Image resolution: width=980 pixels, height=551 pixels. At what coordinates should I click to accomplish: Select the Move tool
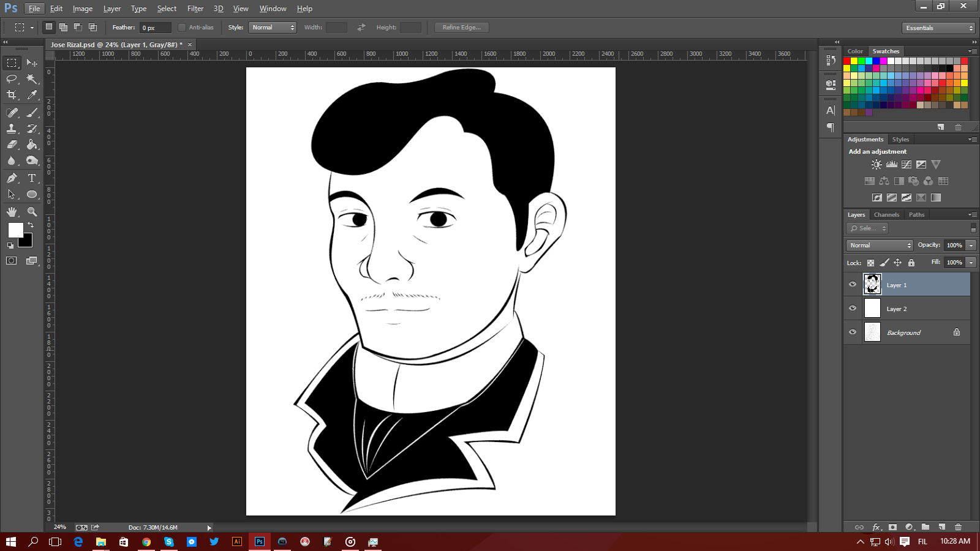pyautogui.click(x=32, y=63)
